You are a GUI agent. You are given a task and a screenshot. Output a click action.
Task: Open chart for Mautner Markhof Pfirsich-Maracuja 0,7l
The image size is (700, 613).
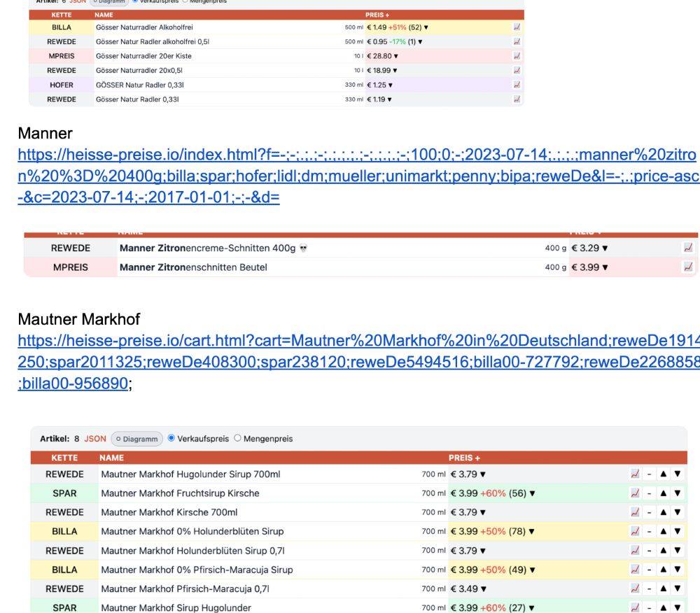click(x=635, y=589)
